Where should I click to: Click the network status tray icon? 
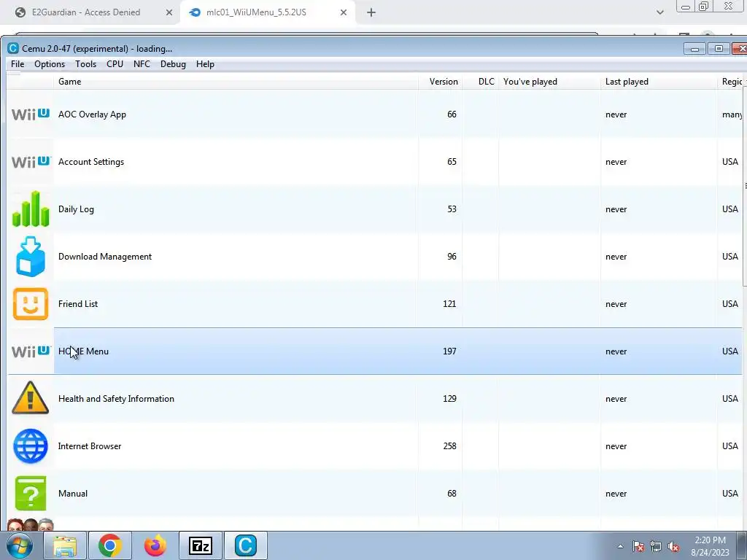[656, 546]
